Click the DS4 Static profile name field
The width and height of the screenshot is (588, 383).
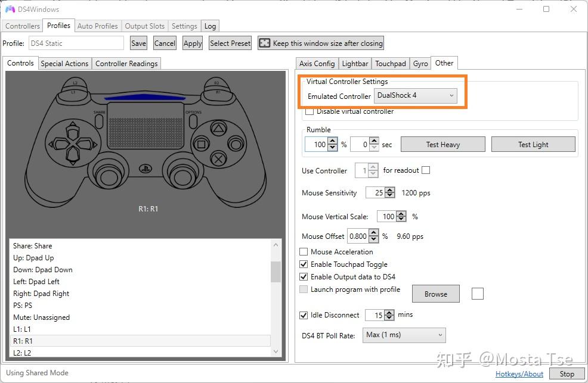pyautogui.click(x=76, y=43)
